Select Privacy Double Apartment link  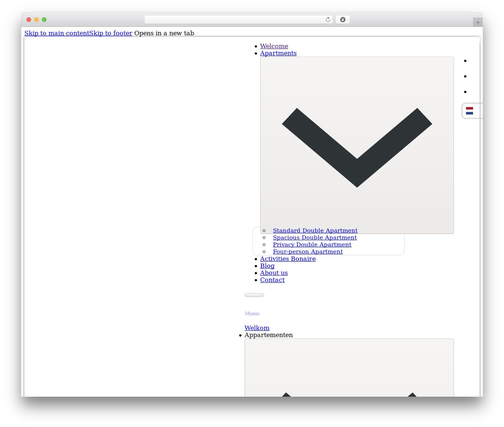coord(312,245)
